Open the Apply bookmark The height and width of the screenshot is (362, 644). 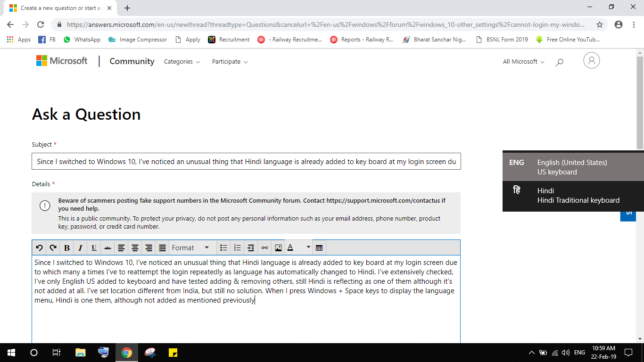[x=188, y=40]
